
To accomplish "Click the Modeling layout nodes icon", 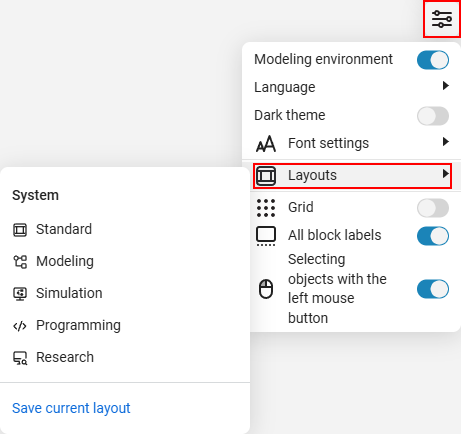I will pos(20,262).
